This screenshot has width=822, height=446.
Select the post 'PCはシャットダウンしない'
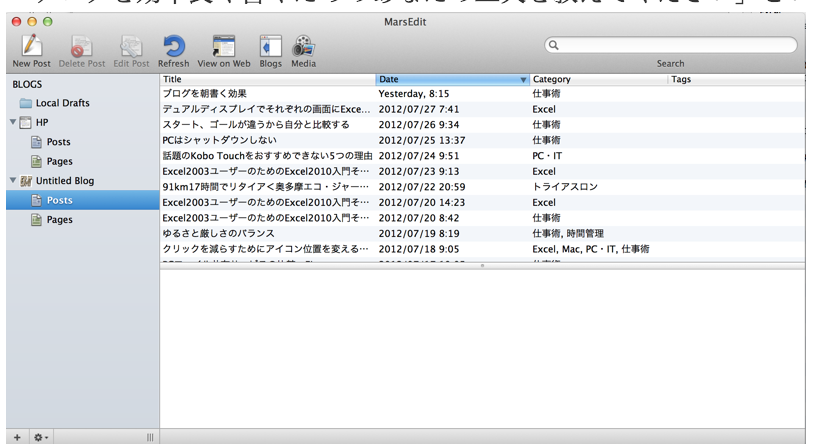(x=219, y=140)
